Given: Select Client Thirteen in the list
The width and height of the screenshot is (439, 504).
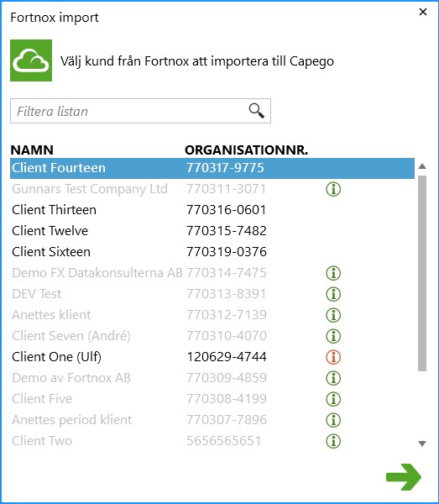Looking at the screenshot, I should [x=212, y=210].
